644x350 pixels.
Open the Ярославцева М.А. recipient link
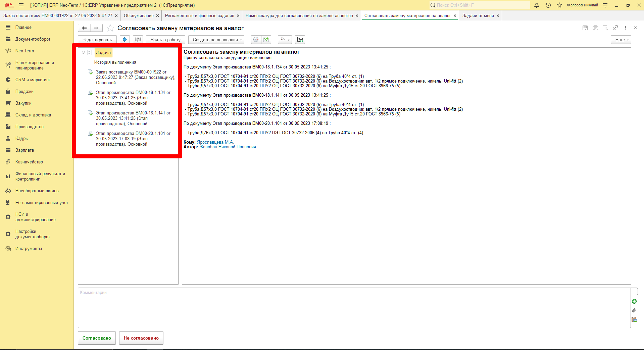[215, 142]
